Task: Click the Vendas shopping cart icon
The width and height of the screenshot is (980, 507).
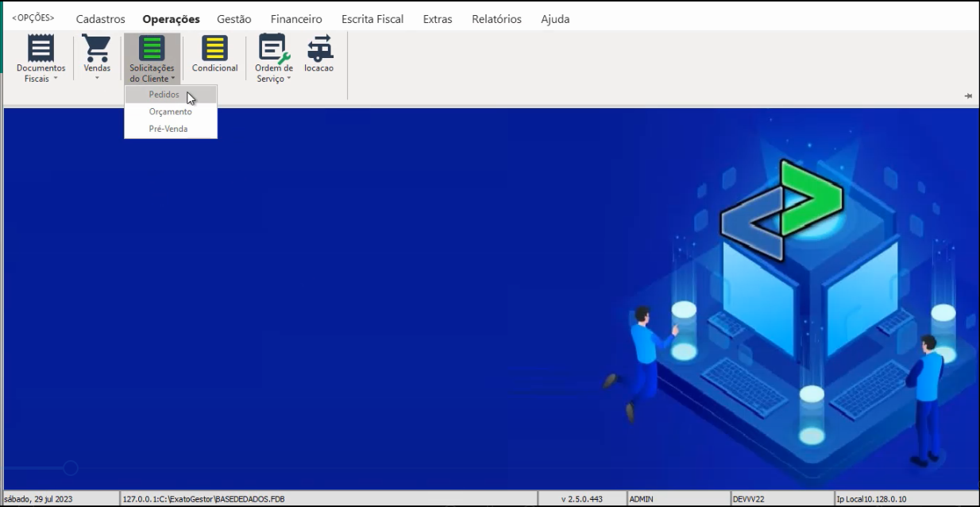Action: [x=97, y=48]
